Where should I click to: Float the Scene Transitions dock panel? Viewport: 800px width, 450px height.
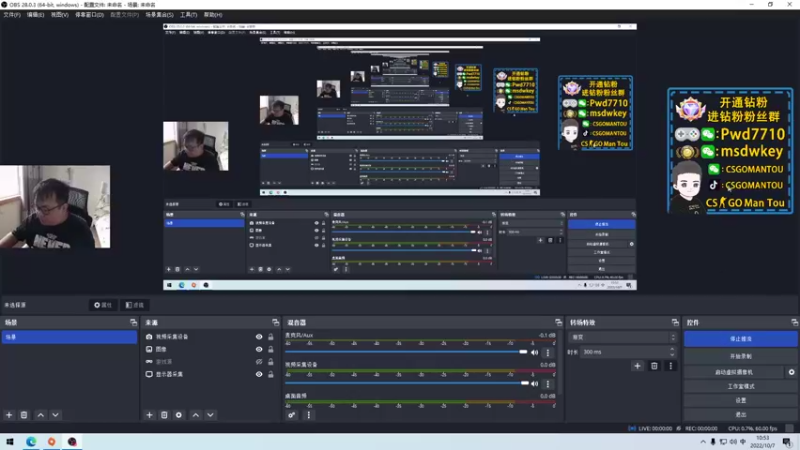[x=675, y=322]
